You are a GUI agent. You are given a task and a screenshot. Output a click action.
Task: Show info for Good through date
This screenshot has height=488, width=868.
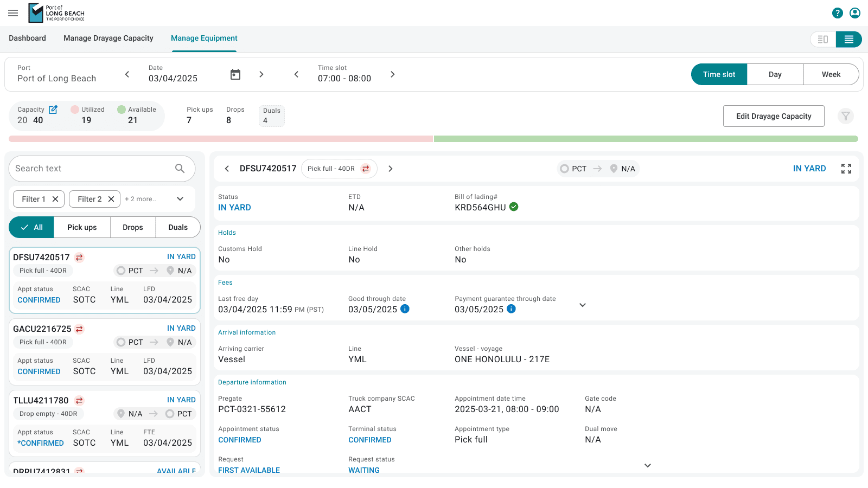405,309
